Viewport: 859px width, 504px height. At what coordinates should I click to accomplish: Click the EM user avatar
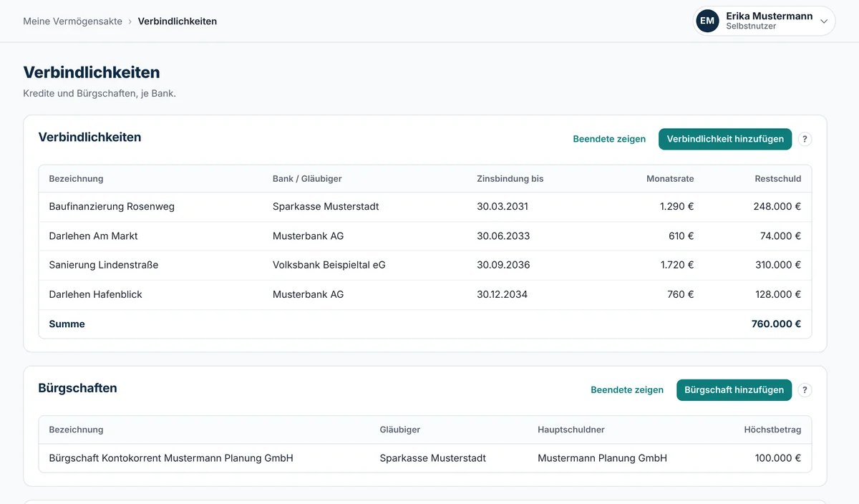tap(707, 21)
